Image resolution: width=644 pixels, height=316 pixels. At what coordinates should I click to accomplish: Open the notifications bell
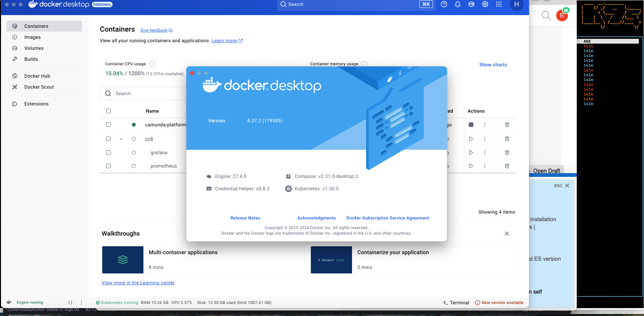coord(457,4)
